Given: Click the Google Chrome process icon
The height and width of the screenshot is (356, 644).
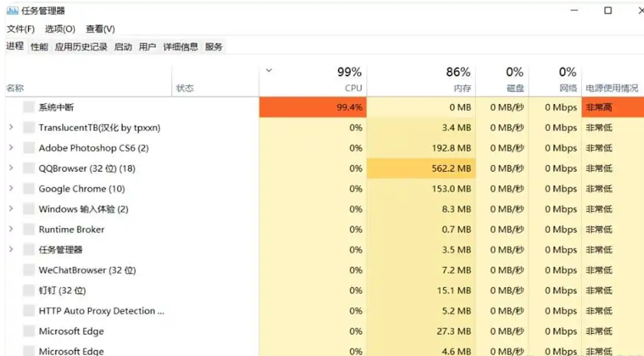Looking at the screenshot, I should (x=29, y=189).
